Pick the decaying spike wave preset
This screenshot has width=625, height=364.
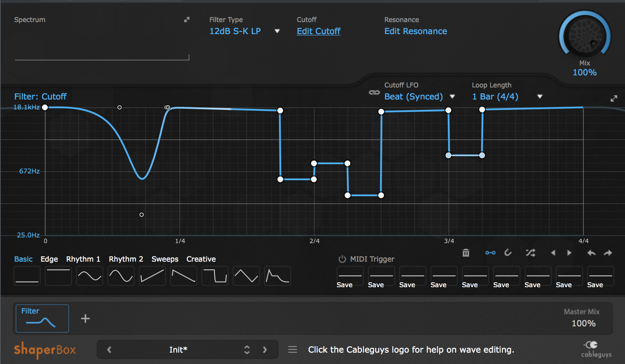point(278,276)
